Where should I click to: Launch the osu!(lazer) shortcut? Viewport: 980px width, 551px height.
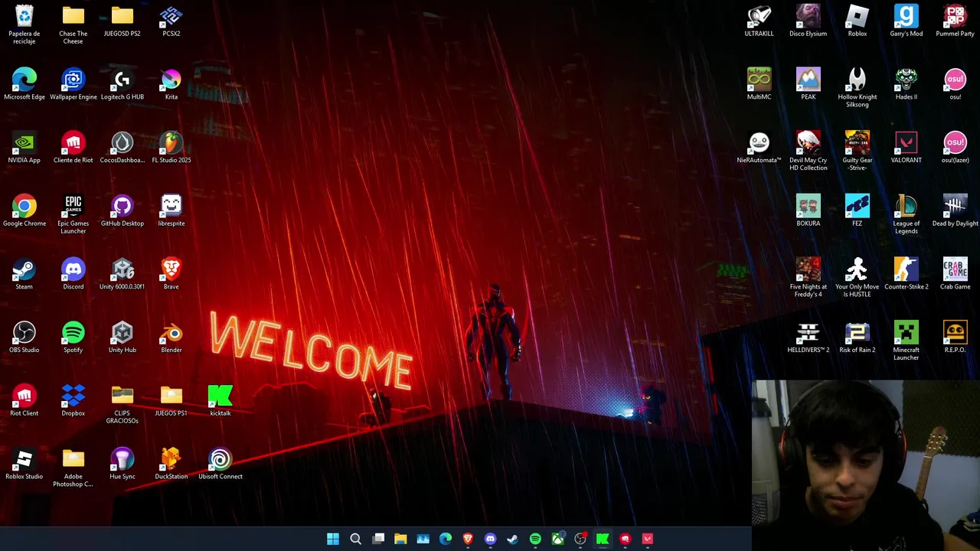(955, 148)
